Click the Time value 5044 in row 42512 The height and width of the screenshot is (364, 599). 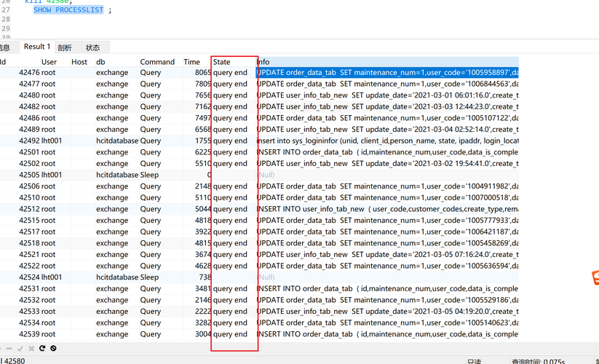pos(203,210)
